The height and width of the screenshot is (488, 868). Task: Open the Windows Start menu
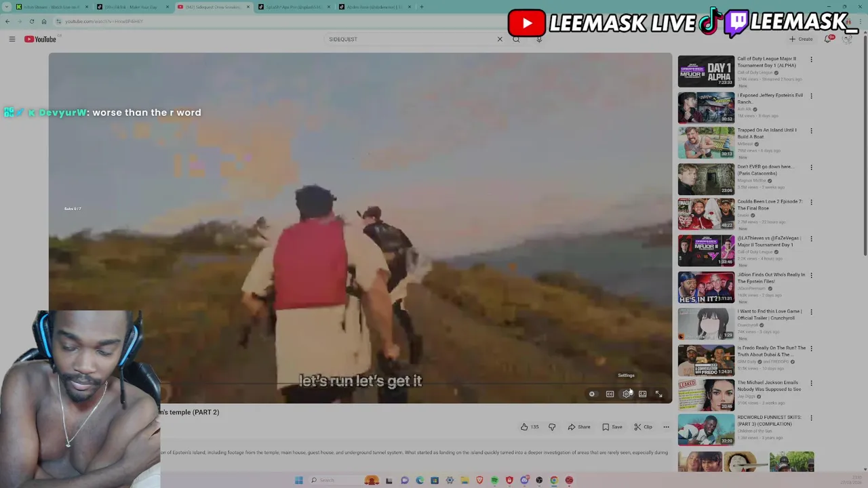point(298,480)
